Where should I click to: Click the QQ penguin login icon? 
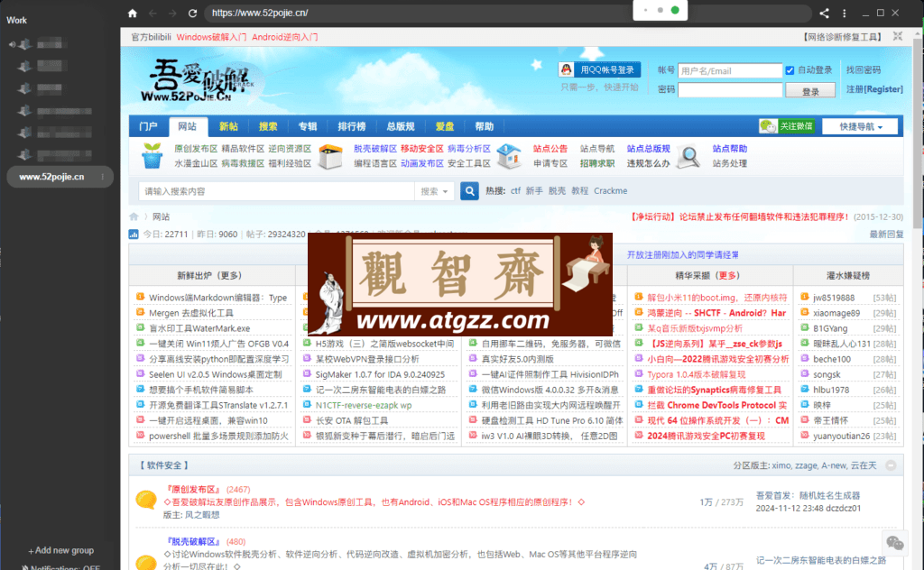[567, 69]
